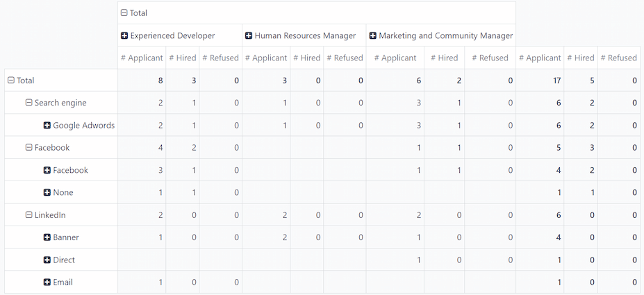
Task: Collapse the Total row group
Action: point(11,81)
